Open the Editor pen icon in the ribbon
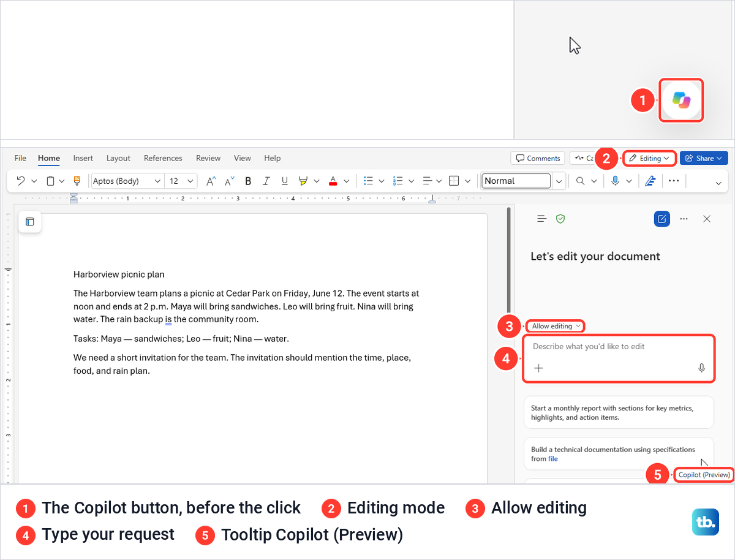Image resolution: width=735 pixels, height=560 pixels. tap(650, 181)
